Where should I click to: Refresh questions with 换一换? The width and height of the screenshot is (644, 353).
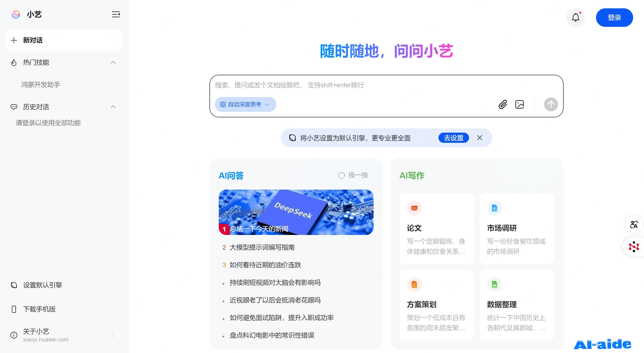tap(353, 175)
